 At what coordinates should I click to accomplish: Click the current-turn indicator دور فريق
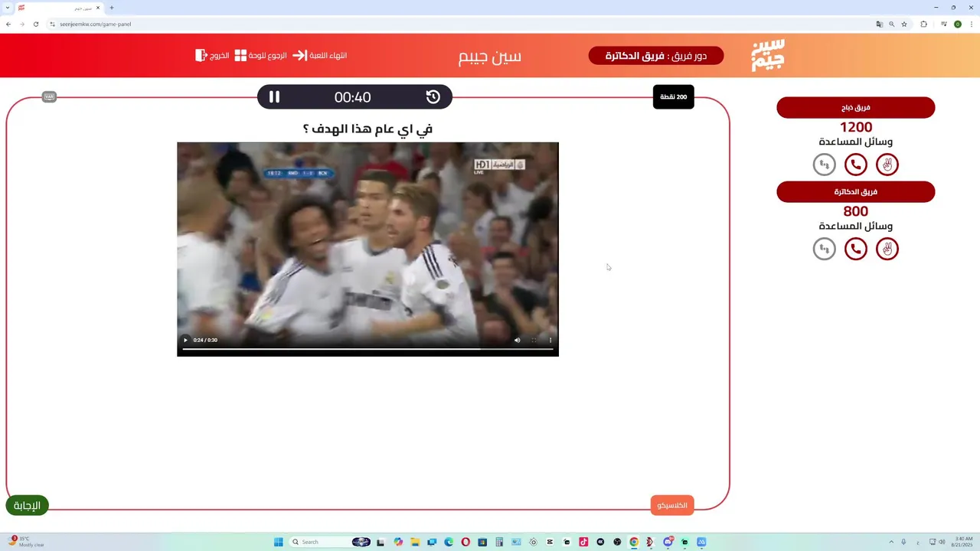tap(656, 56)
